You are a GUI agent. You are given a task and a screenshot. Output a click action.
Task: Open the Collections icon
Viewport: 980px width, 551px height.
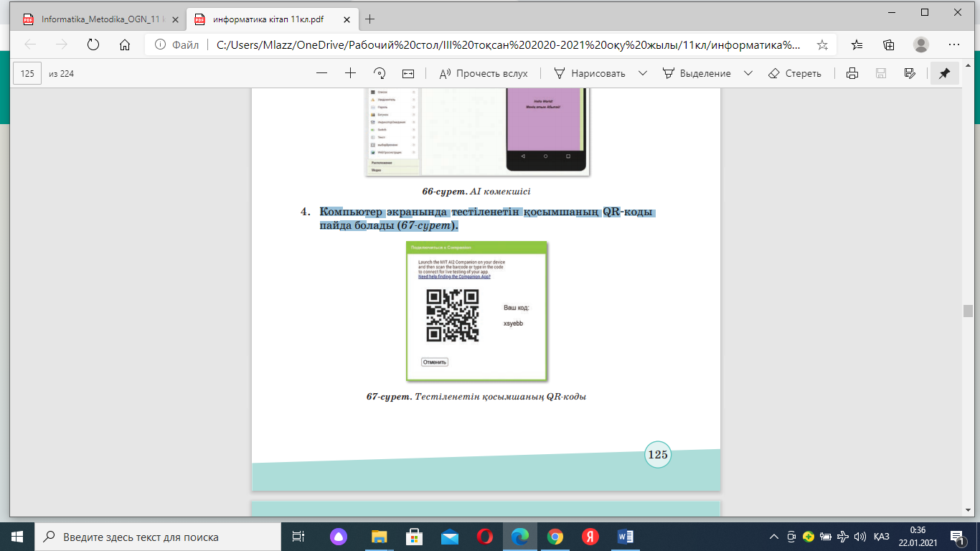[889, 44]
